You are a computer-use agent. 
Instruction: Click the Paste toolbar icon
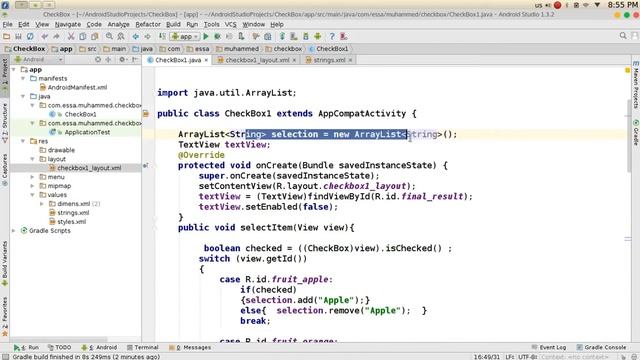(x=95, y=36)
